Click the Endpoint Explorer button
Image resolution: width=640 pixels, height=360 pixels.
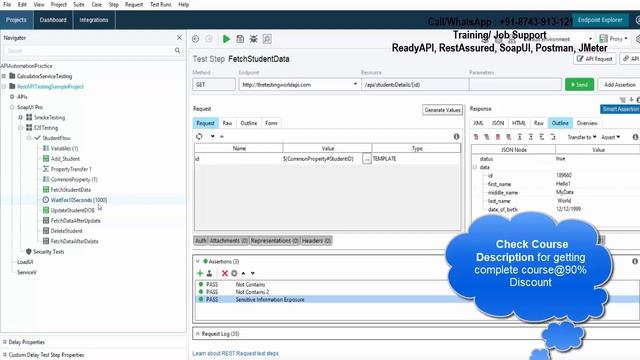pos(600,20)
